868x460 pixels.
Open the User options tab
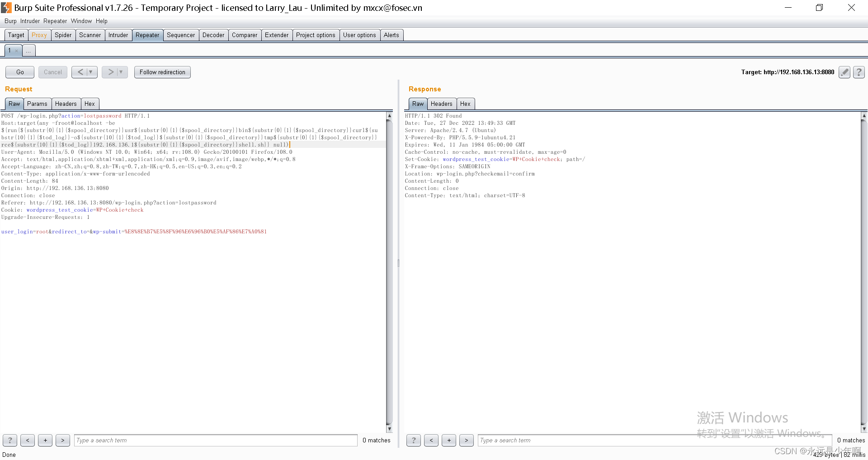(359, 35)
